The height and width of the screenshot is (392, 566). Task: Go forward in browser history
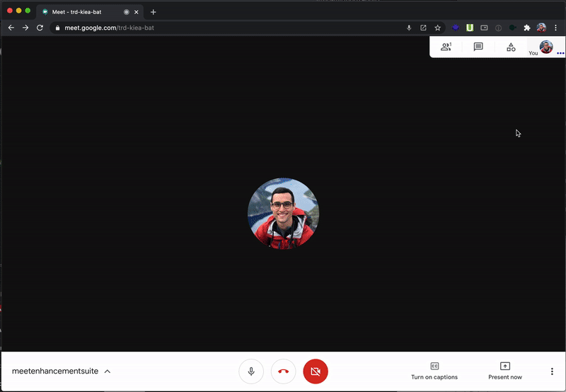pos(25,28)
